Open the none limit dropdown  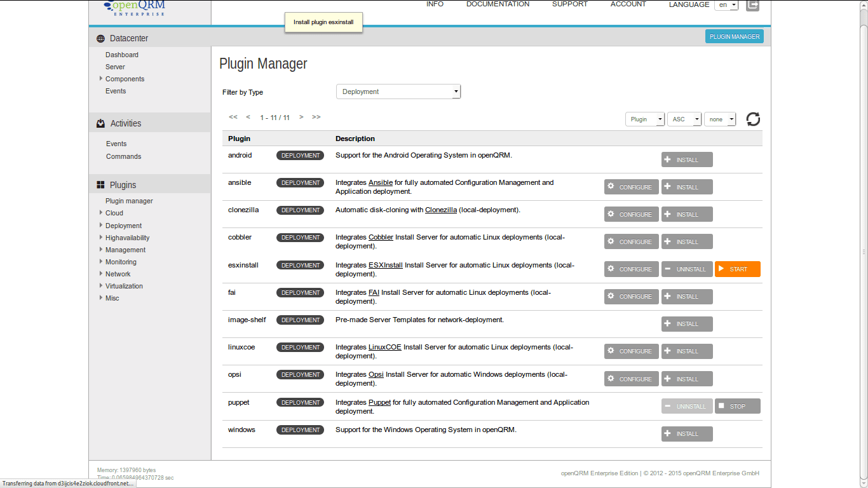pos(720,119)
